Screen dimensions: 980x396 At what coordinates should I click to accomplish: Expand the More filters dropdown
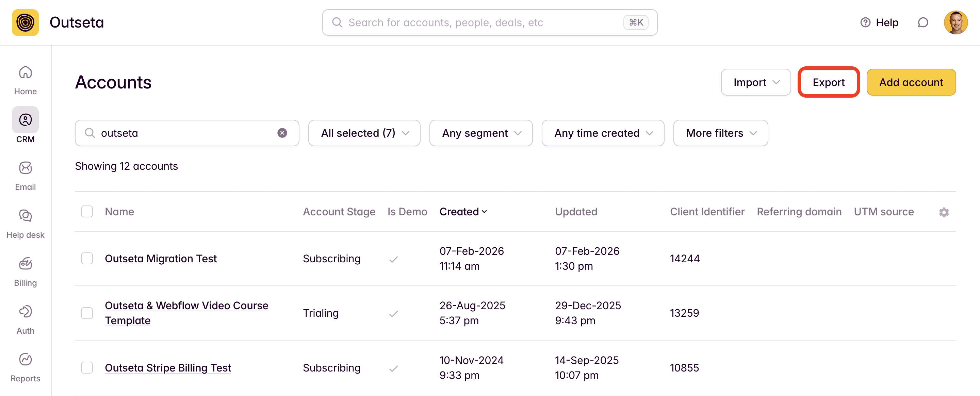tap(720, 133)
